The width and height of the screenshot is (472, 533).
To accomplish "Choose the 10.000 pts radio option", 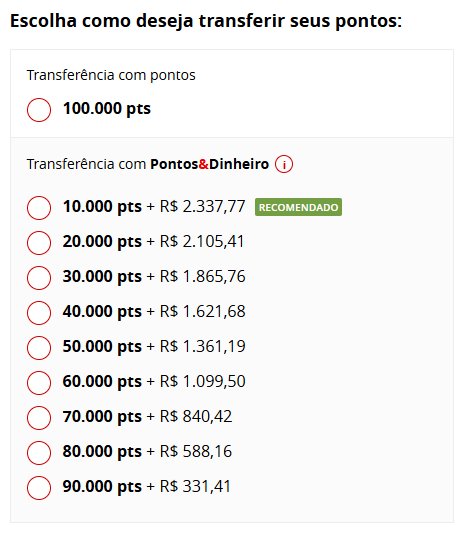I will click(39, 208).
